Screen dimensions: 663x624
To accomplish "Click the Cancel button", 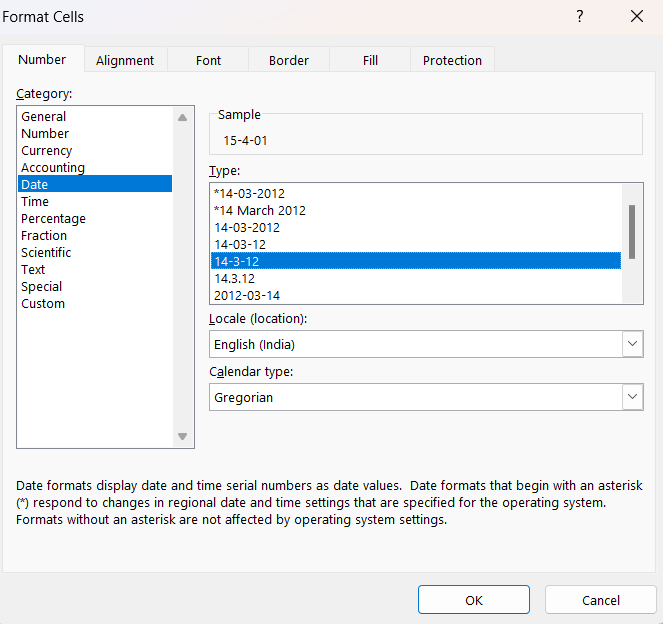I will click(x=600, y=599).
